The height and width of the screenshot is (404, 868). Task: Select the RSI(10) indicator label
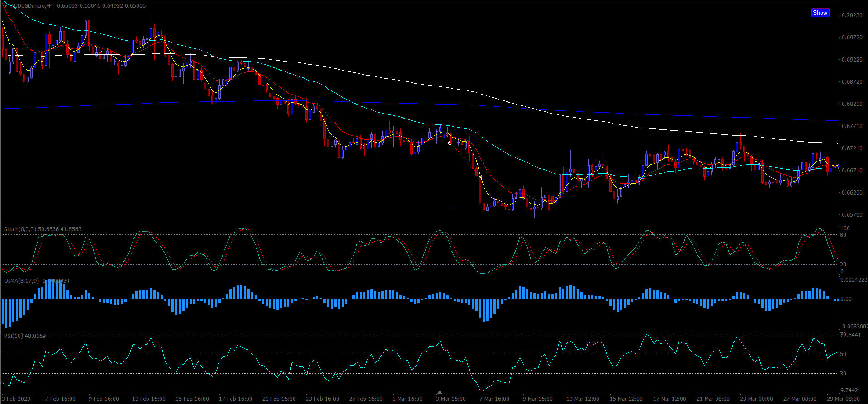pos(14,336)
